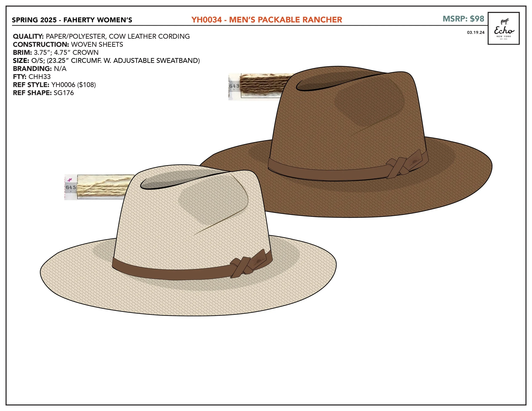Click the REF STYLE YH0006 line
This screenshot has width=532, height=411.
click(x=54, y=85)
